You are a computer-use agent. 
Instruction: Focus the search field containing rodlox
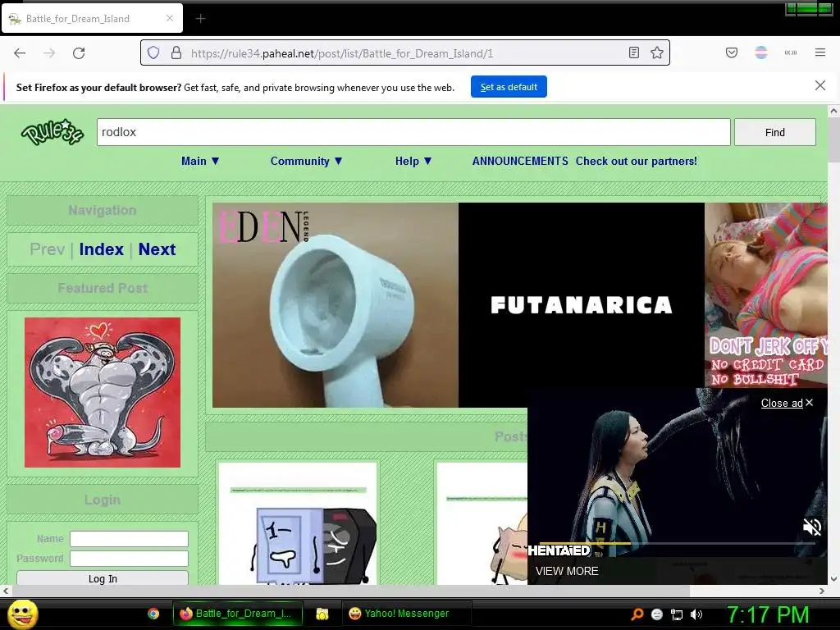click(413, 132)
